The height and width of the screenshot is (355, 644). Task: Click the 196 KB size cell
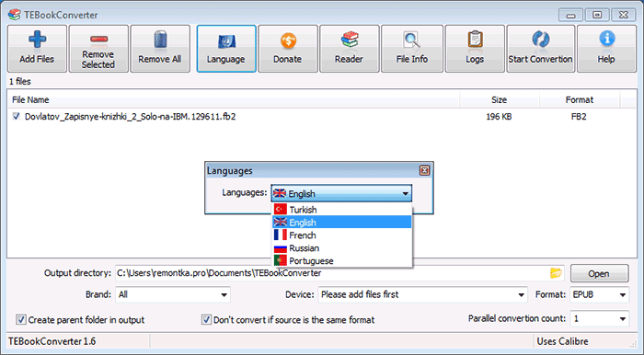[x=499, y=117]
